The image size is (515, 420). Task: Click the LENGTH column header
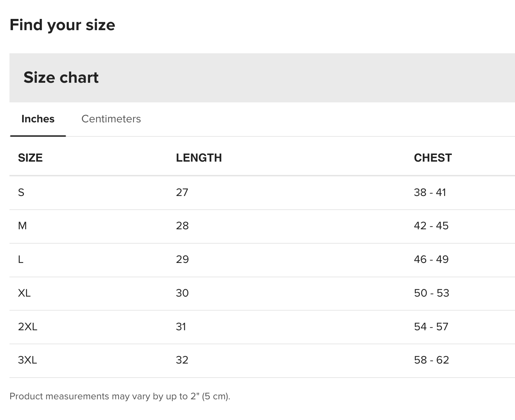(199, 158)
